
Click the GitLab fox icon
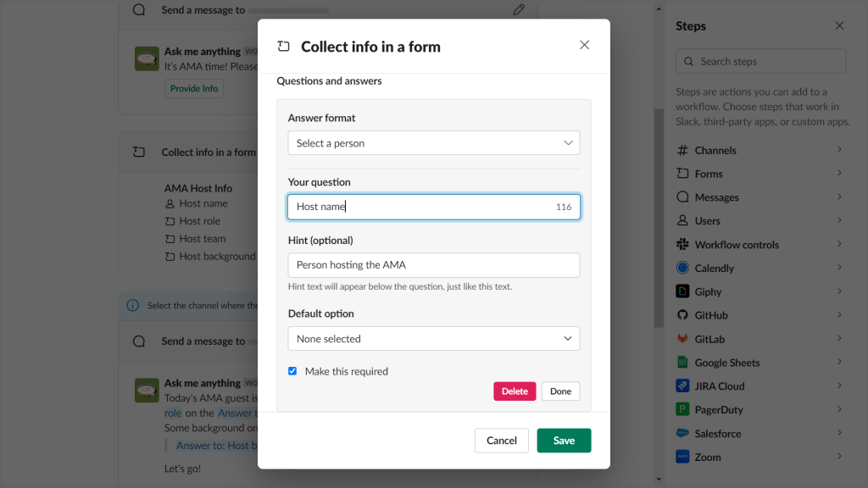[x=682, y=339]
